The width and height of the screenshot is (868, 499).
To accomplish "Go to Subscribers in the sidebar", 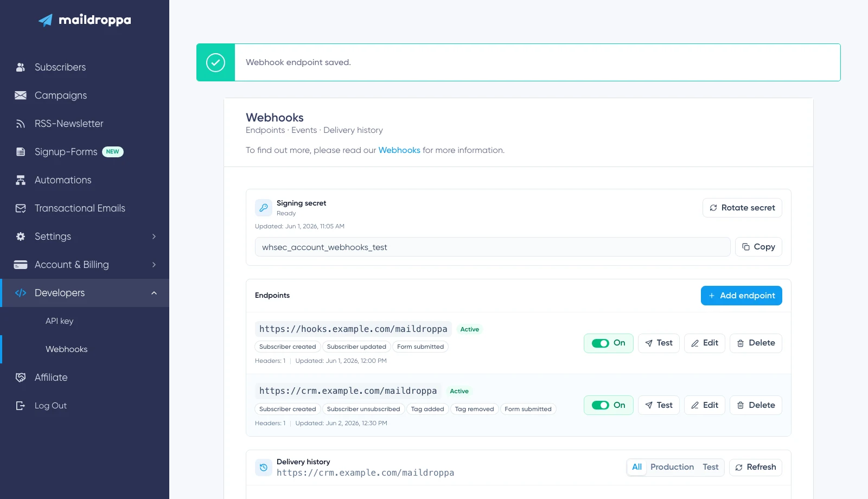I will (x=60, y=67).
